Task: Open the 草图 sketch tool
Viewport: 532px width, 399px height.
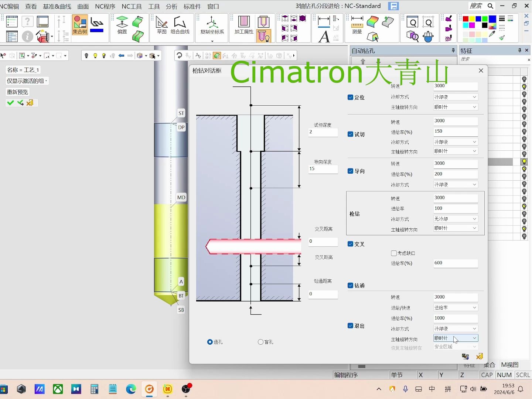Action: pyautogui.click(x=161, y=25)
